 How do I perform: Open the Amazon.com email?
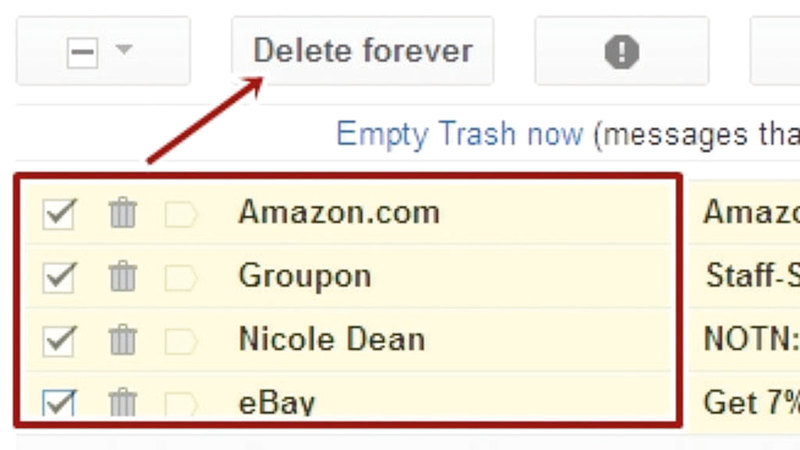[x=339, y=212]
